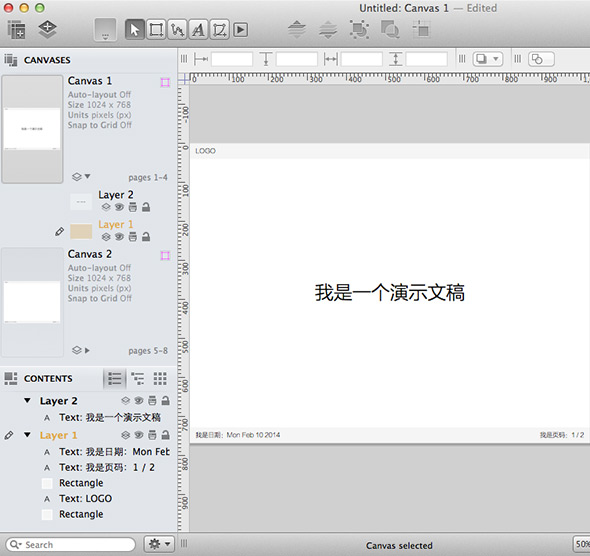The image size is (590, 556).
Task: Expand Canvas 2 layers disclosure arrow
Action: (x=87, y=350)
